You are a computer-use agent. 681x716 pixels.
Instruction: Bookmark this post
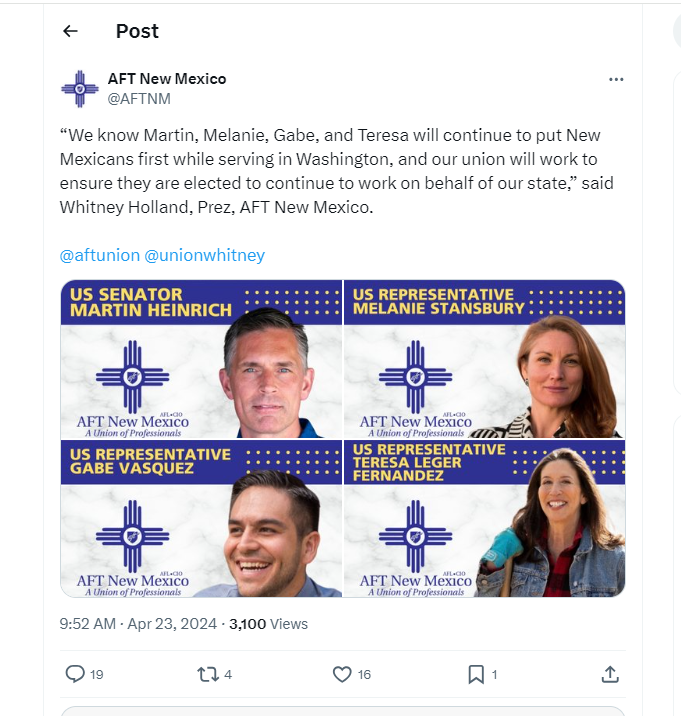pos(476,674)
